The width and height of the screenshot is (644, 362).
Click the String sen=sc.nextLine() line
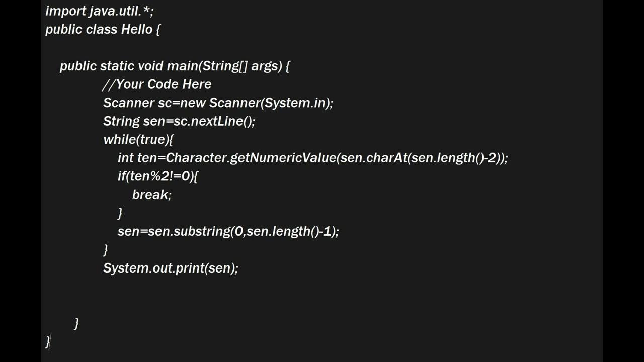click(x=179, y=121)
